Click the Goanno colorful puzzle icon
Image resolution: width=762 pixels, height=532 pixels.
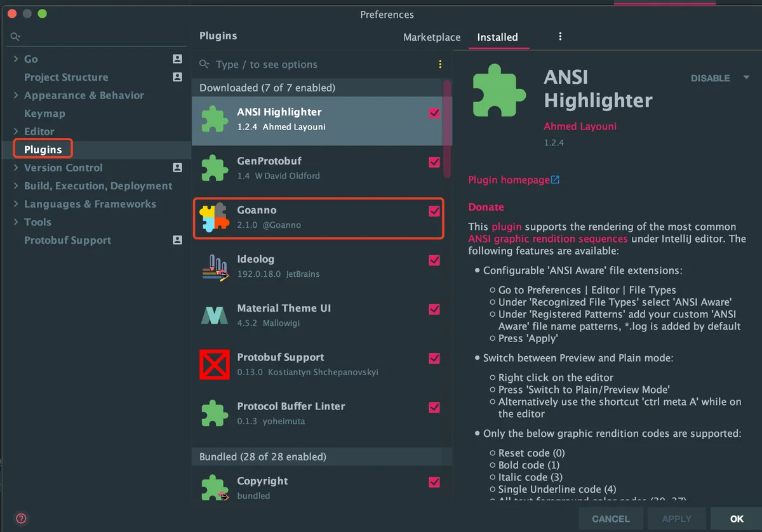[x=214, y=217]
